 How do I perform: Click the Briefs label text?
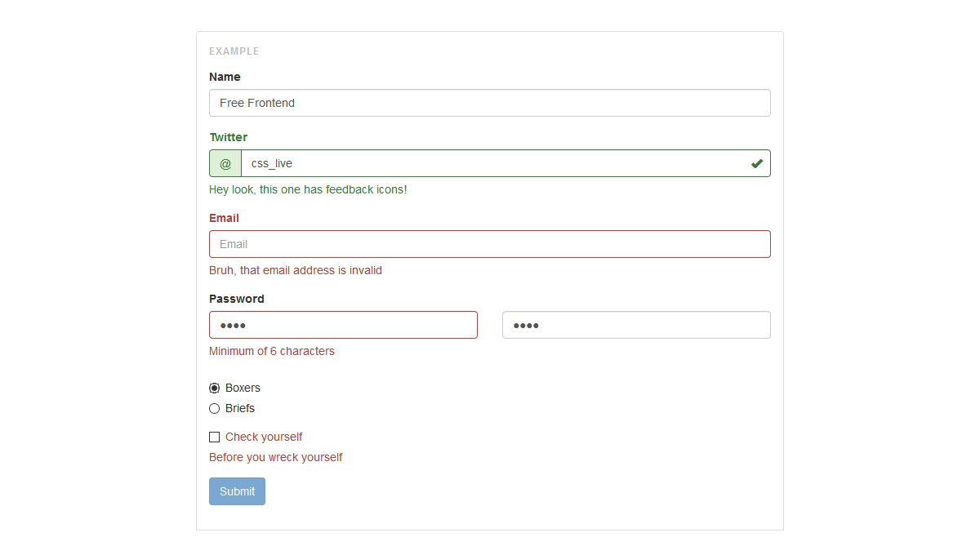(x=240, y=408)
